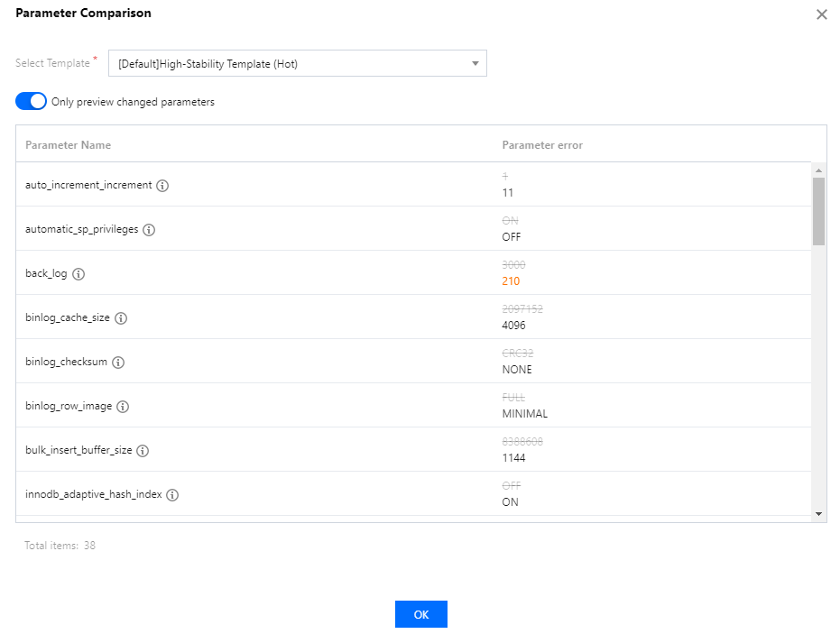Open the Select Template dropdown
The height and width of the screenshot is (634, 840).
[x=297, y=64]
